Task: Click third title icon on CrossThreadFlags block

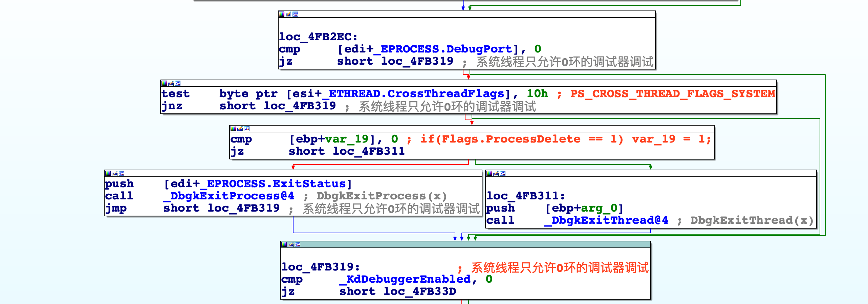Action: point(178,83)
